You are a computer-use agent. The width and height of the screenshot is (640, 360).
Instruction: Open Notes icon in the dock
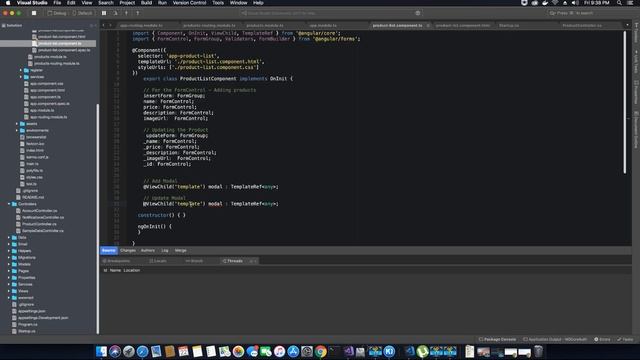pyautogui.click(x=197, y=351)
